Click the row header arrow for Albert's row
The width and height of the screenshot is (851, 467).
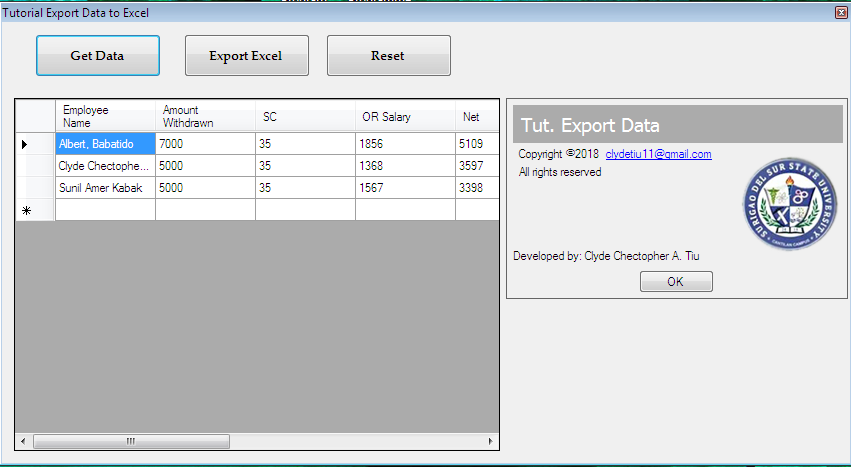[35, 144]
